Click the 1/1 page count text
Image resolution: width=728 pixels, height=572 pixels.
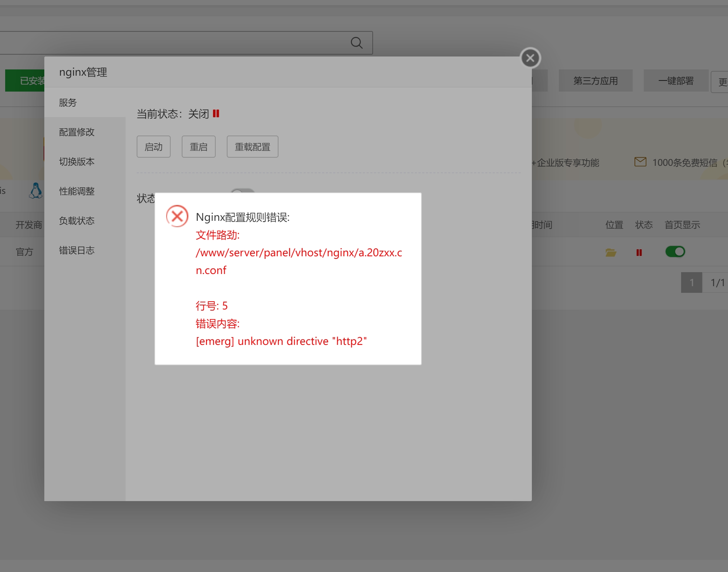point(718,282)
